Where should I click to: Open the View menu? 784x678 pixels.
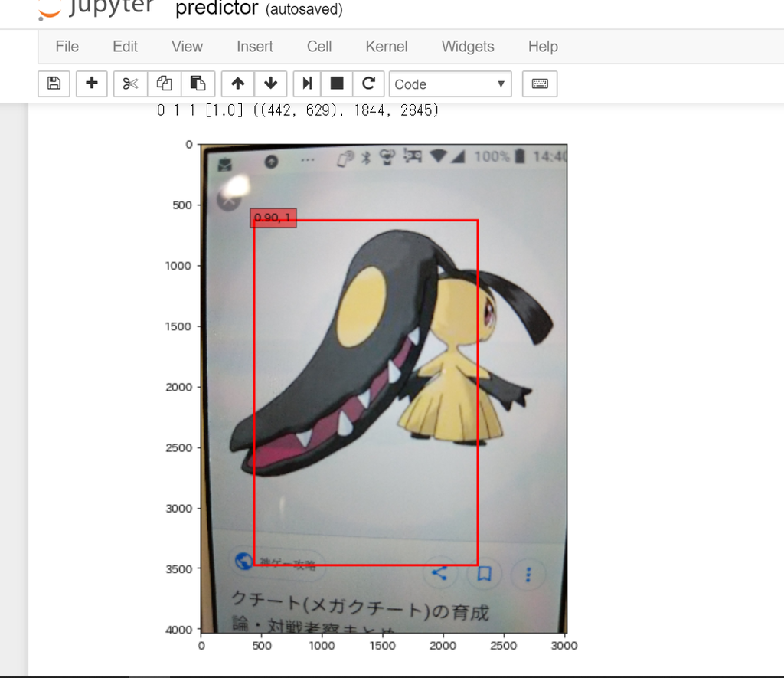[187, 47]
